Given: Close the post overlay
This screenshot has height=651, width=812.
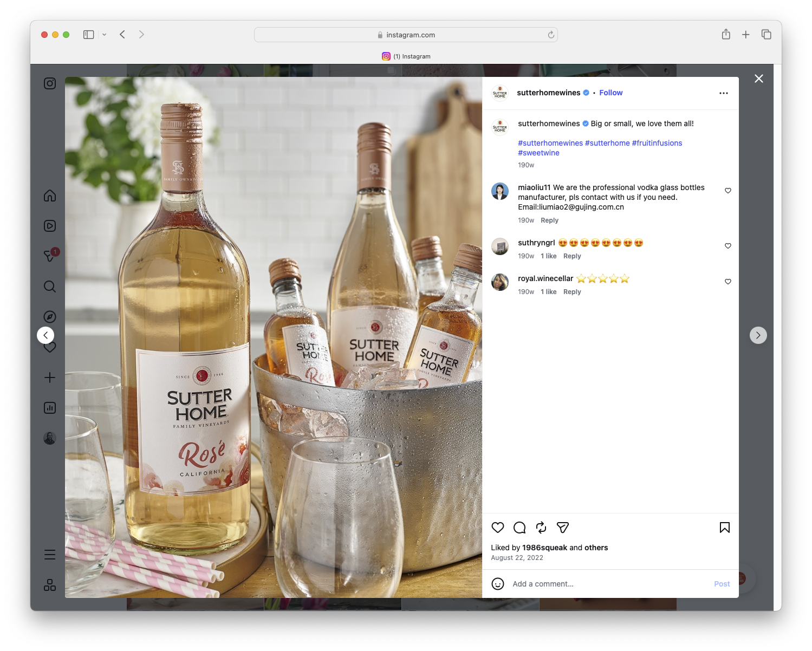Looking at the screenshot, I should coord(759,79).
